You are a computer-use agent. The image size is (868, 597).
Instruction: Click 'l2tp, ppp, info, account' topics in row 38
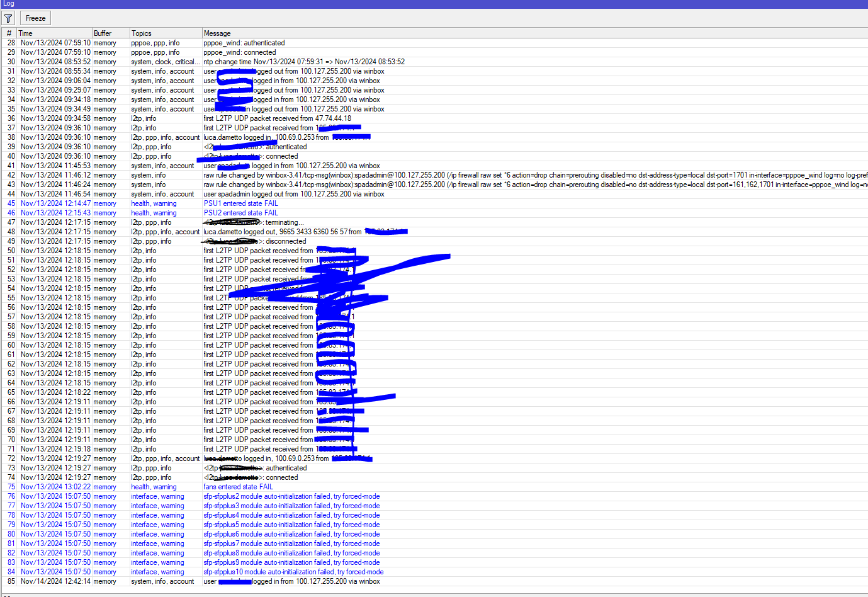pos(165,137)
